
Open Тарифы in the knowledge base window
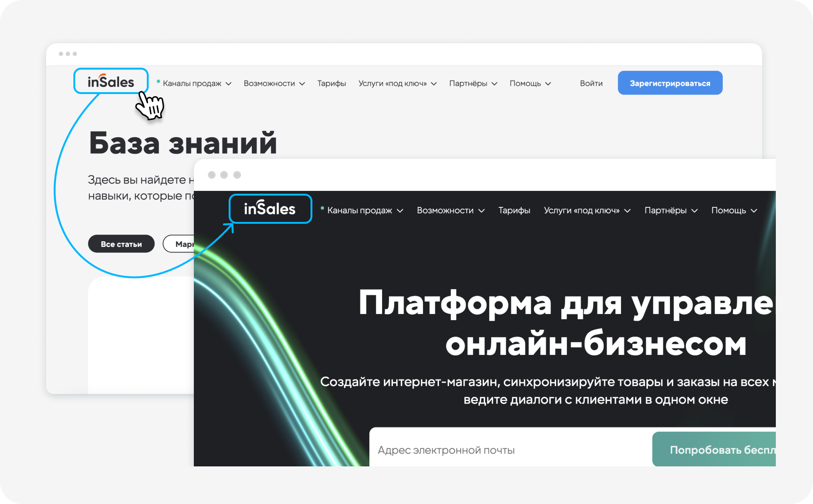pyautogui.click(x=332, y=83)
